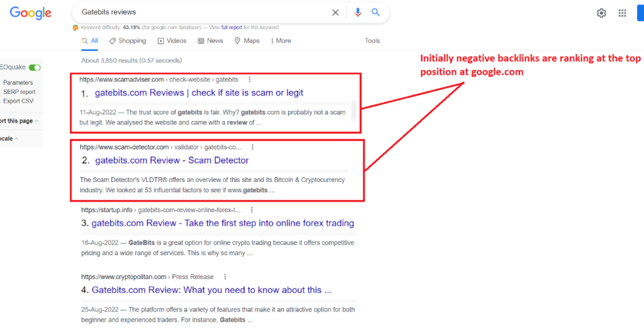Open SEOquake SERP report option
The width and height of the screenshot is (644, 330).
point(19,92)
